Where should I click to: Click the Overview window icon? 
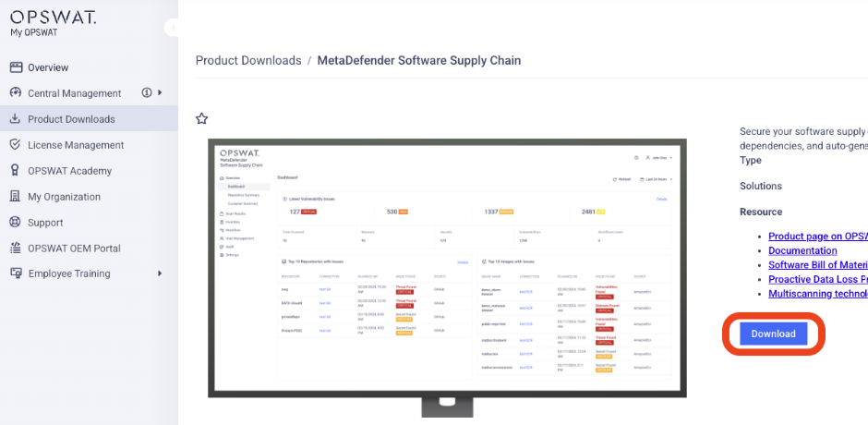pos(16,67)
